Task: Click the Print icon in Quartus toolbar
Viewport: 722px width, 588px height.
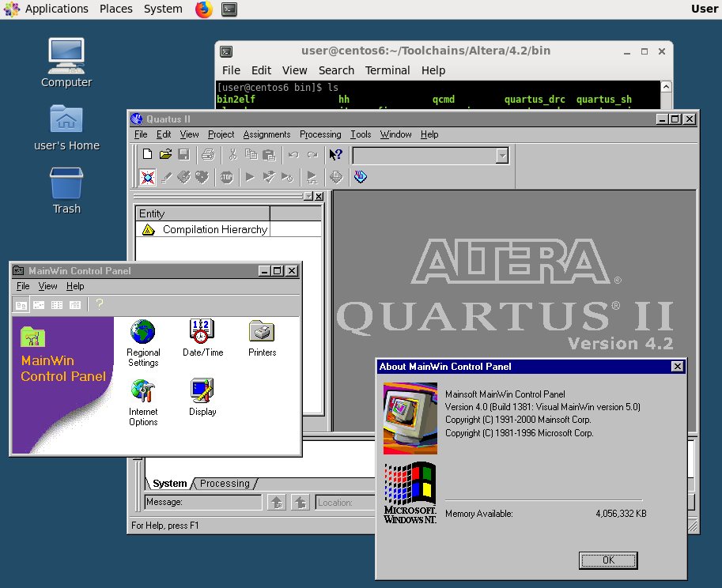Action: coord(208,155)
